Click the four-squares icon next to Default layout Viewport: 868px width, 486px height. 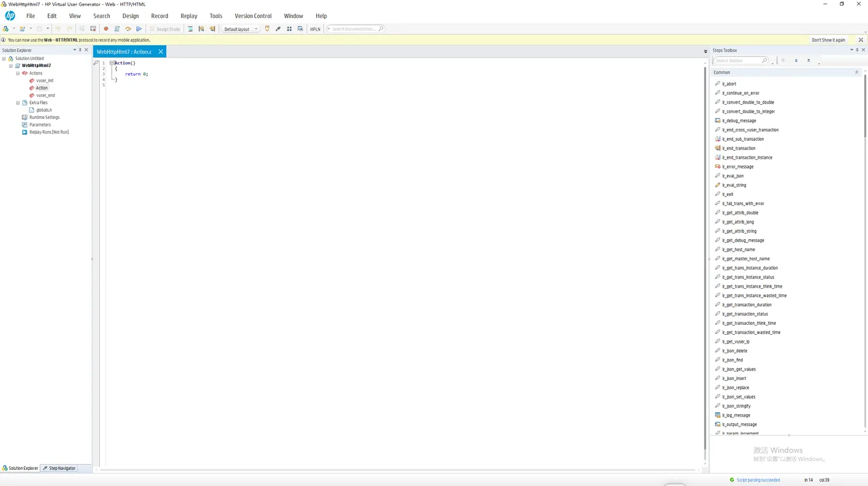click(289, 29)
